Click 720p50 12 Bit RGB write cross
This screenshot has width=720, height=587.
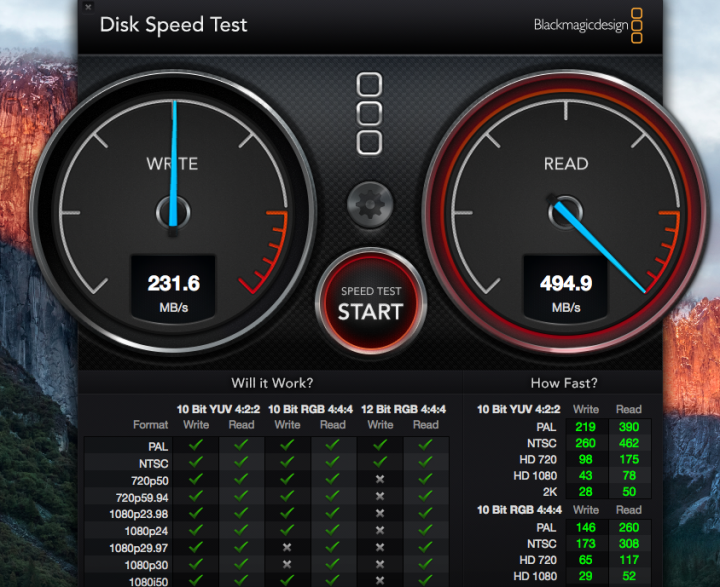[380, 480]
